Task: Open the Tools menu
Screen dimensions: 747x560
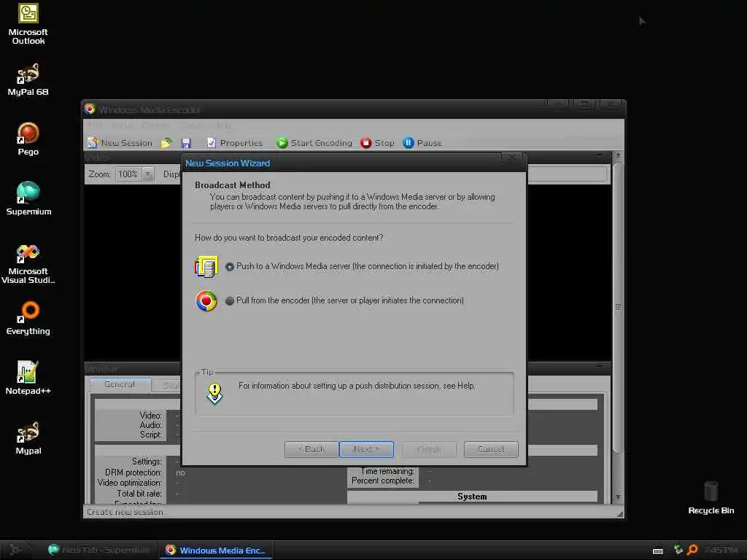Action: click(x=193, y=125)
